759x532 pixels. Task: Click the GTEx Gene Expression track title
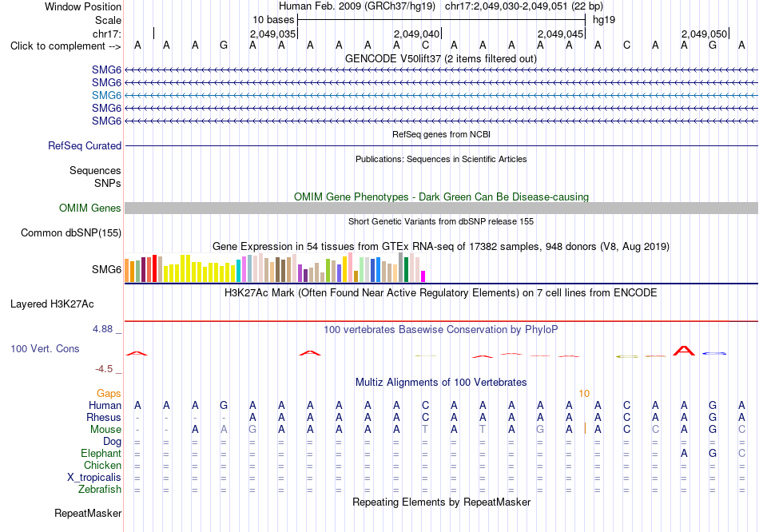pyautogui.click(x=441, y=246)
